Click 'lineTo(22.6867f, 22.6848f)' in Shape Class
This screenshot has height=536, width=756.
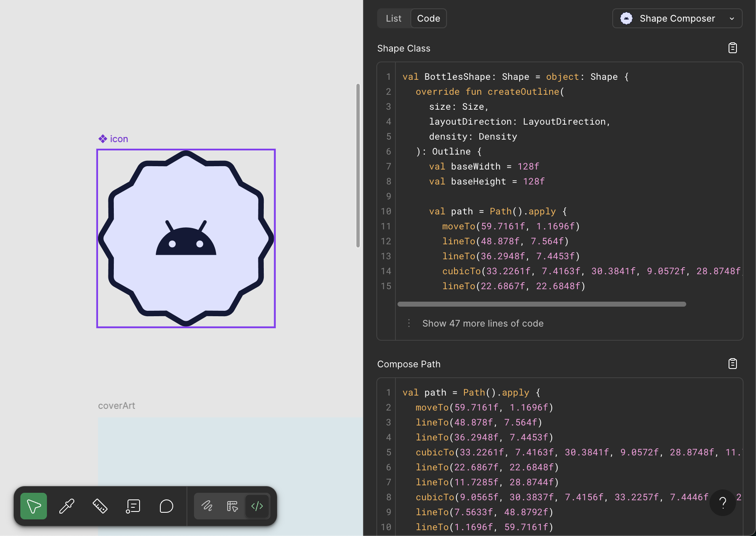point(514,286)
